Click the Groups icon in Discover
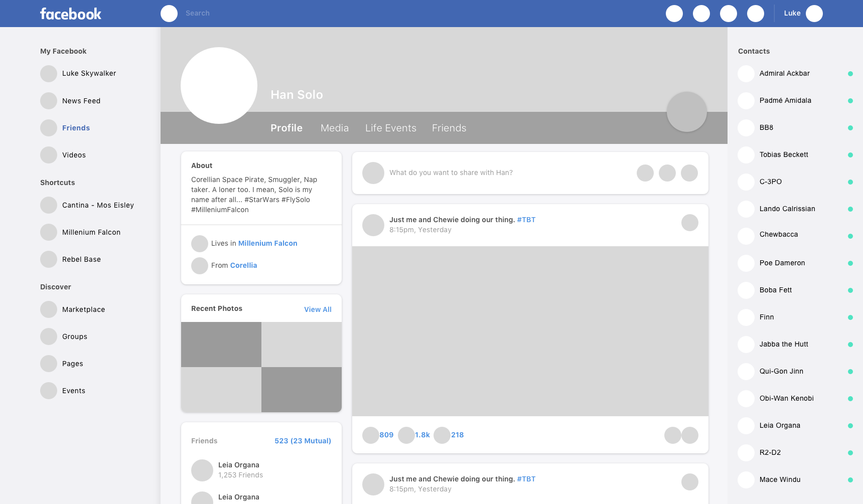This screenshot has height=504, width=863. click(x=49, y=337)
